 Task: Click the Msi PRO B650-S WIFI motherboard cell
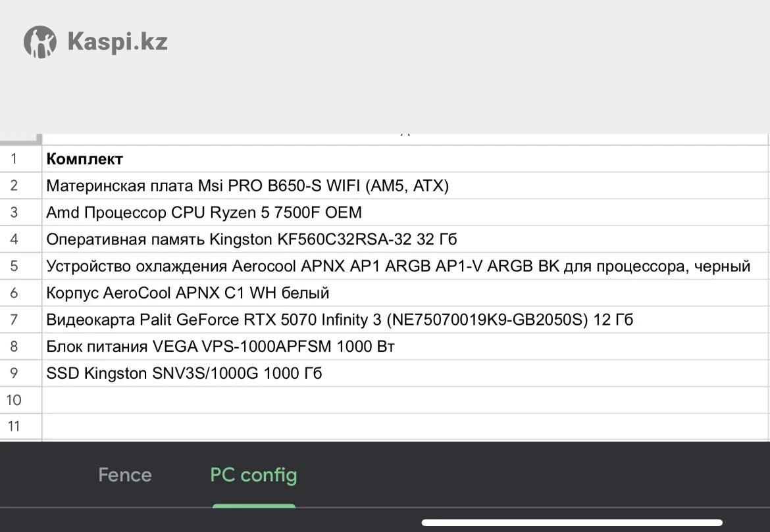247,186
